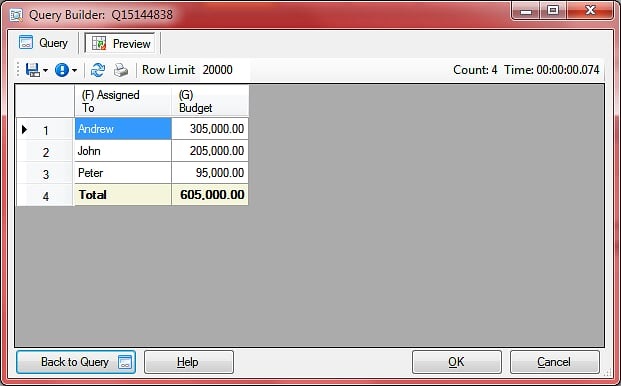Click the Back to Query button
This screenshot has width=621, height=386.
pos(76,362)
